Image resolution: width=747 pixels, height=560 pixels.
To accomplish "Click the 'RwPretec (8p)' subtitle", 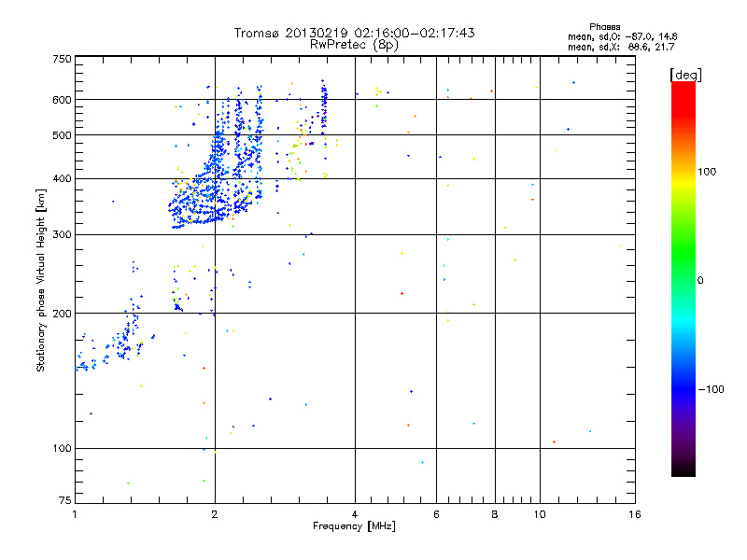I will click(354, 45).
